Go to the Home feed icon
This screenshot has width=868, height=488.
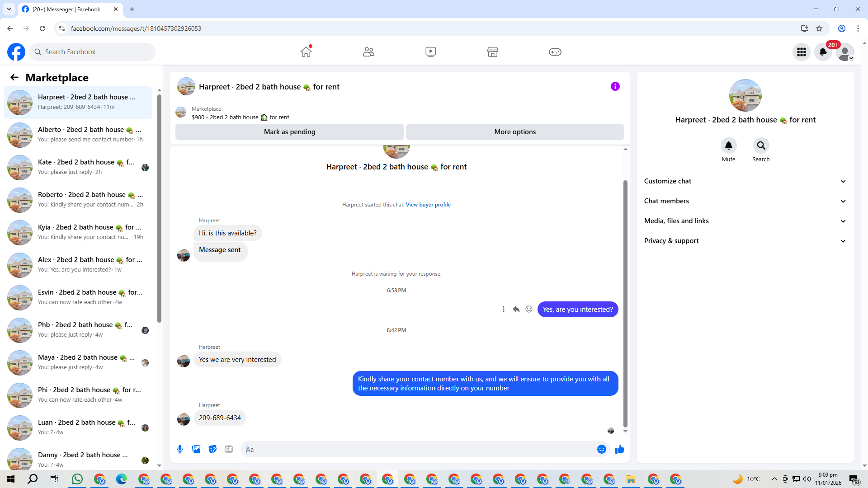[306, 52]
